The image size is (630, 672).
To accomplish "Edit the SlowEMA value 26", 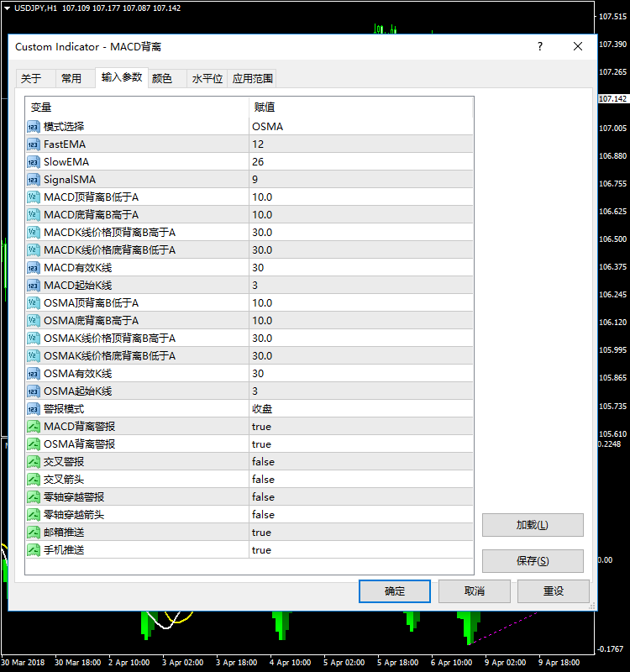I will pos(361,162).
